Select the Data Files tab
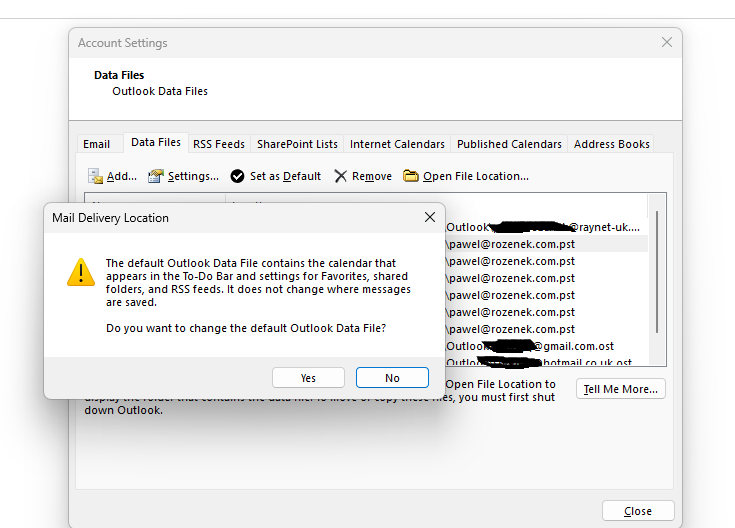 [156, 142]
